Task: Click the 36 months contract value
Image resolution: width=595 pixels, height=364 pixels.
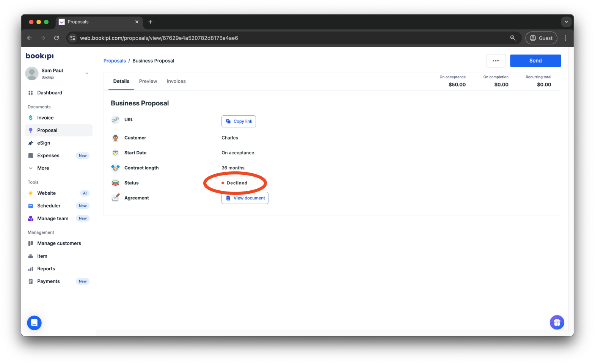Action: [x=233, y=168]
